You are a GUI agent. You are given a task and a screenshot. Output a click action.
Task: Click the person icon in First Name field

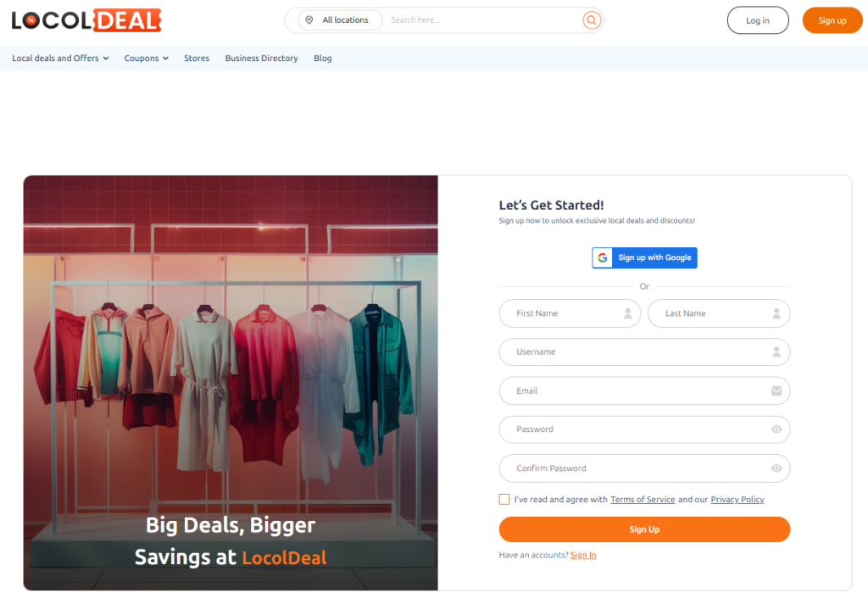tap(628, 313)
